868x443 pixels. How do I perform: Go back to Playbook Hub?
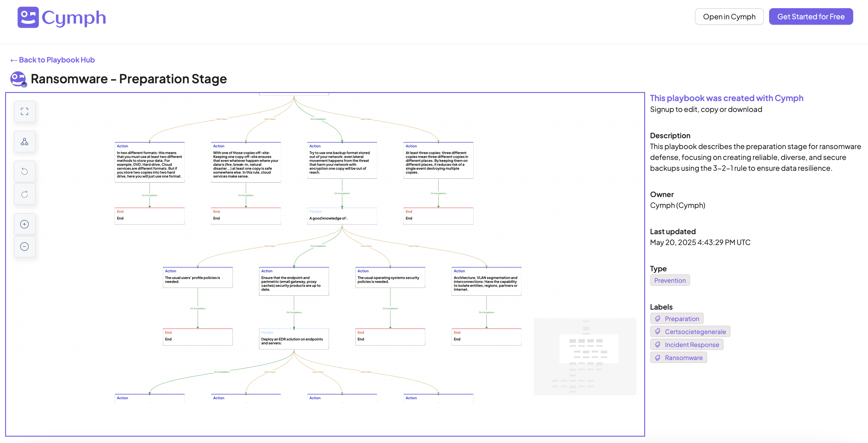pyautogui.click(x=52, y=60)
